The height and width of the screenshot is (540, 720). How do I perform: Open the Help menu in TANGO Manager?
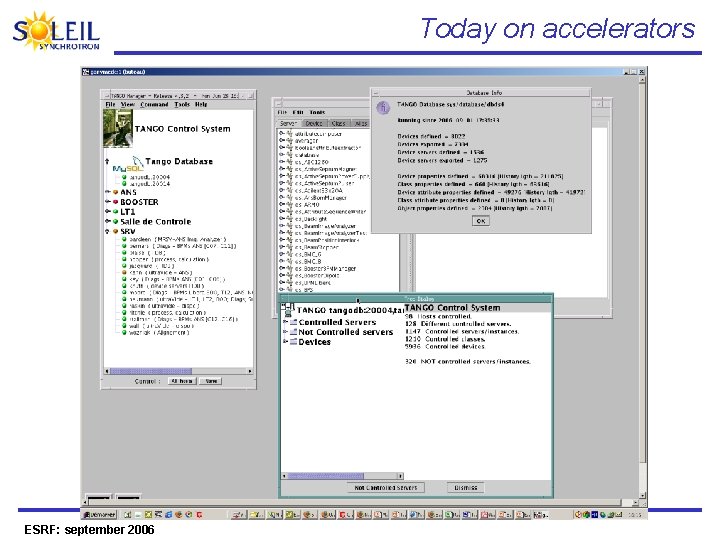(x=201, y=105)
